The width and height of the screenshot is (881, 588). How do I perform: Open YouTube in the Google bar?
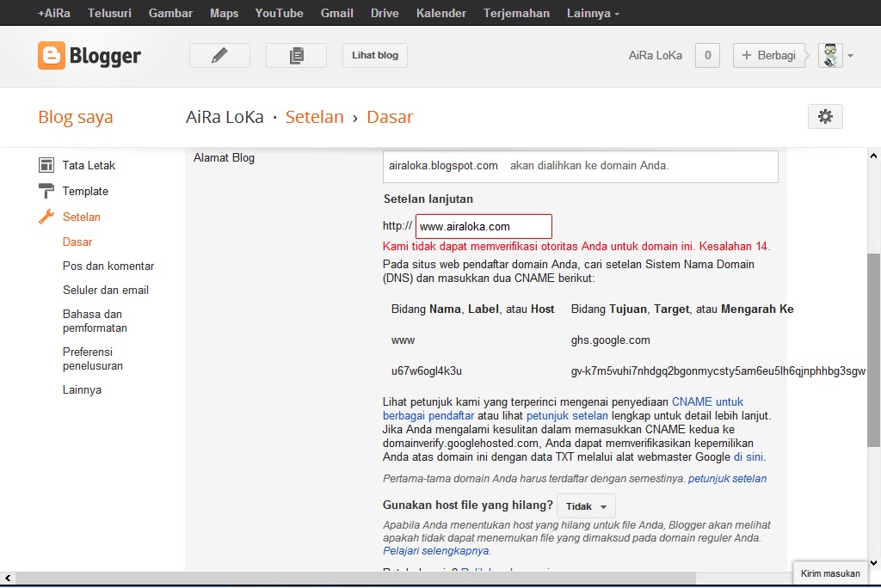coord(280,13)
